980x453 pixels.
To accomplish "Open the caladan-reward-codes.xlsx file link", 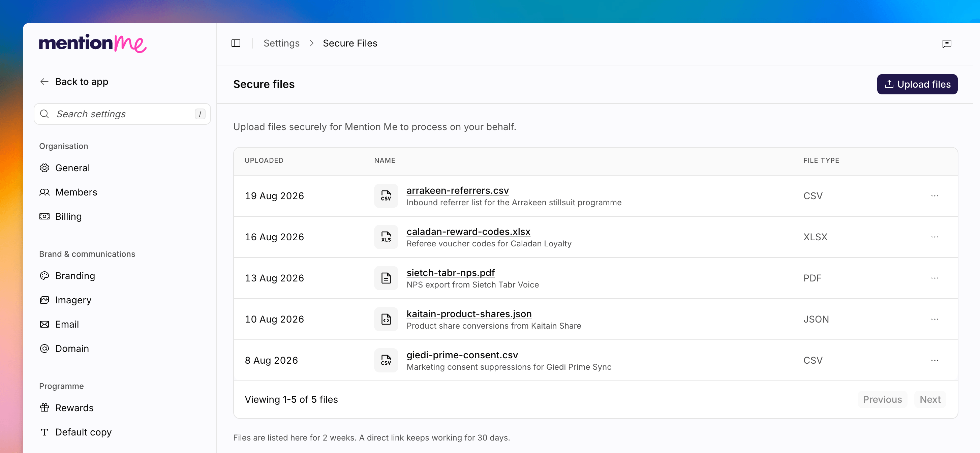I will pos(468,232).
